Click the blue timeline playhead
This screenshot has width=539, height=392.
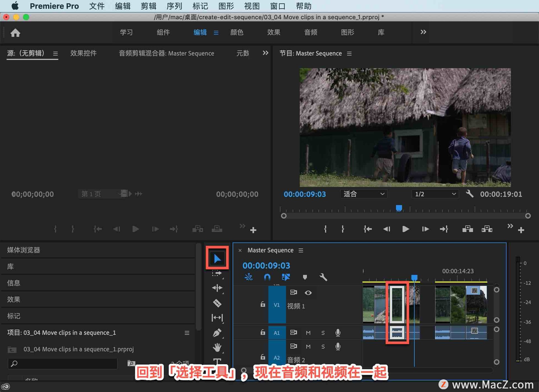pyautogui.click(x=414, y=278)
